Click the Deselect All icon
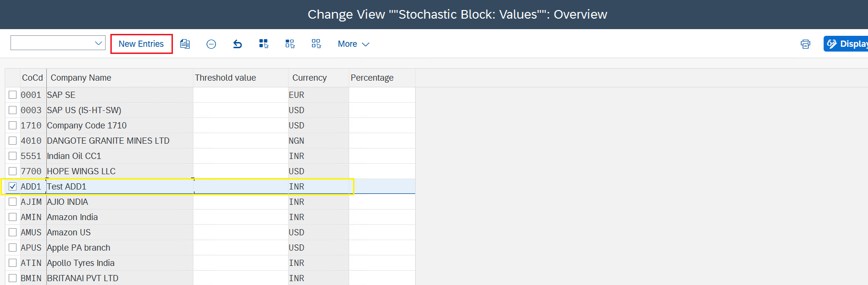 (x=316, y=44)
